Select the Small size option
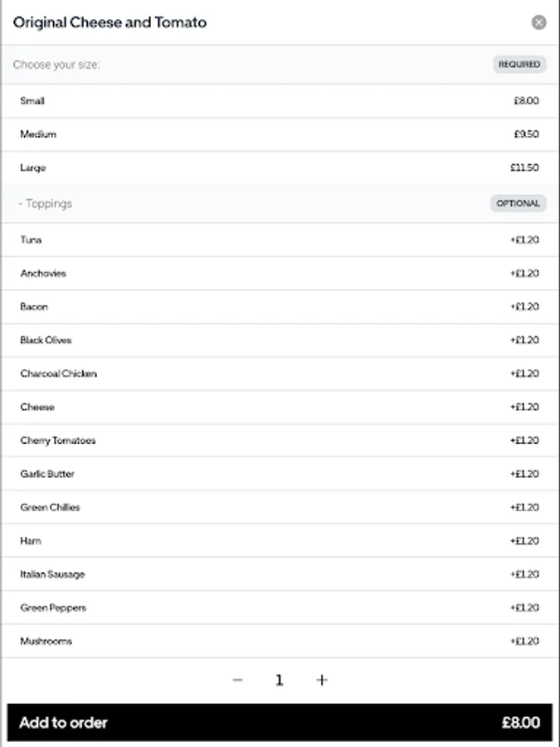The width and height of the screenshot is (560, 747). [x=280, y=101]
